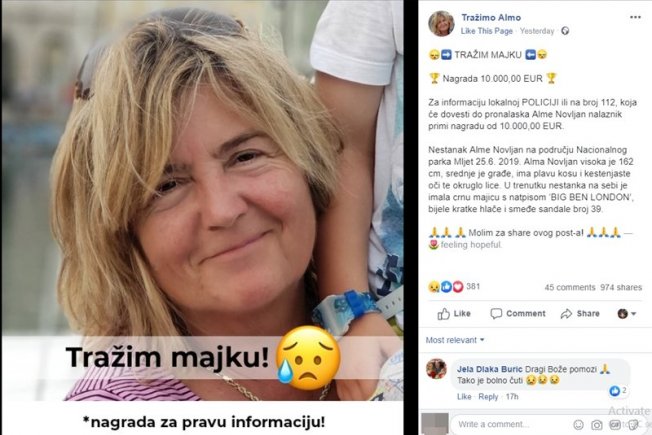Open the emoji picker in comment box
Image resolution: width=652 pixels, height=435 pixels.
point(578,425)
